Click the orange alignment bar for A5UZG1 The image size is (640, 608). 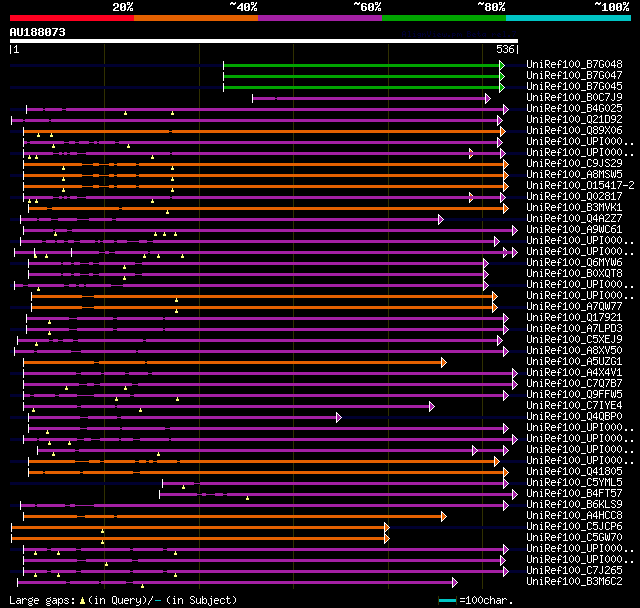click(x=233, y=362)
